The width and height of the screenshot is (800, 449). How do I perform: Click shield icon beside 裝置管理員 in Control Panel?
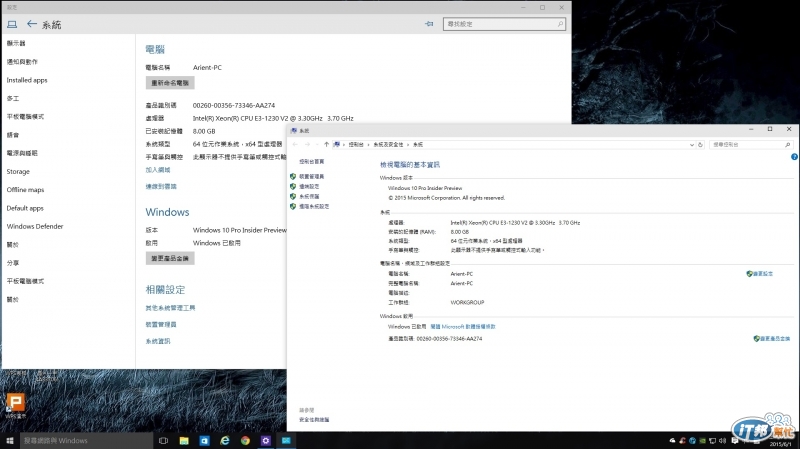(293, 177)
